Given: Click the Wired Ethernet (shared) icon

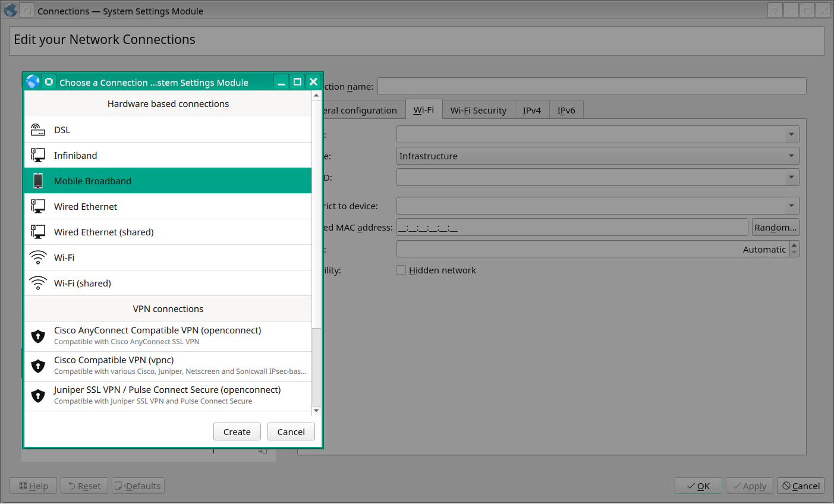Looking at the screenshot, I should (38, 232).
